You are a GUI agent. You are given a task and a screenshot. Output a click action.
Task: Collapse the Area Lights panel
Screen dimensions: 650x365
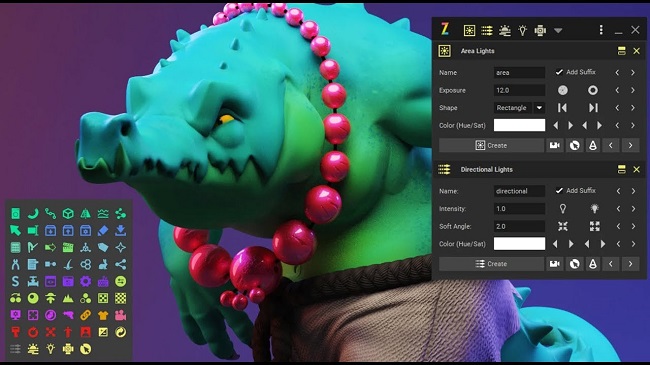point(621,51)
